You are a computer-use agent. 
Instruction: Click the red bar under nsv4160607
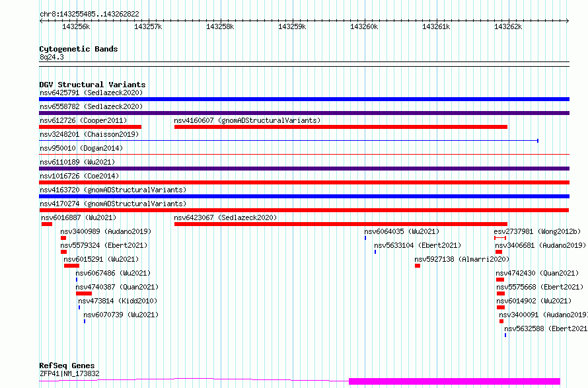pyautogui.click(x=341, y=127)
